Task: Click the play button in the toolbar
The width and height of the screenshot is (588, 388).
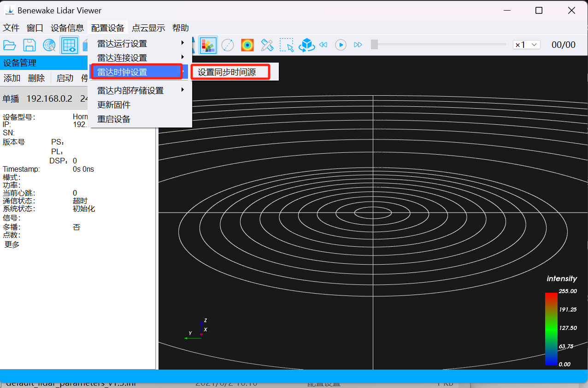Action: (341, 45)
